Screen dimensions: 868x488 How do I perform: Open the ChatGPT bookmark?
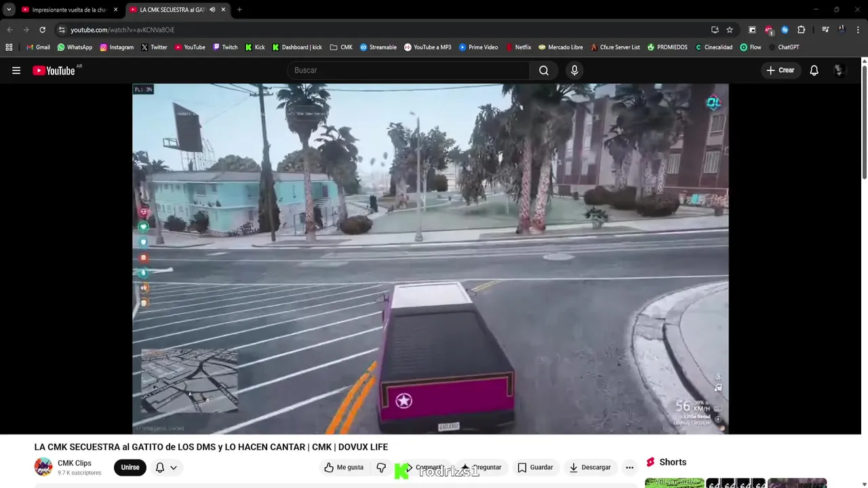point(784,47)
